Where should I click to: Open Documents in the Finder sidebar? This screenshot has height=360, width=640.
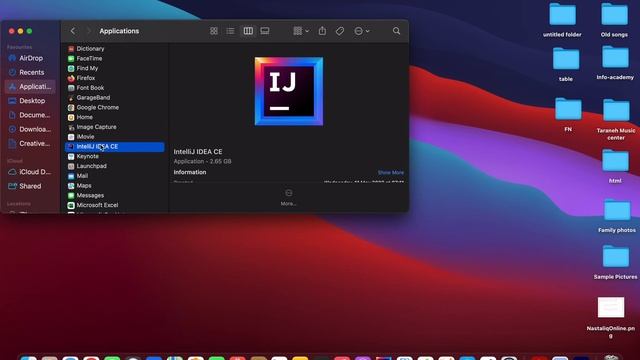(x=29, y=115)
